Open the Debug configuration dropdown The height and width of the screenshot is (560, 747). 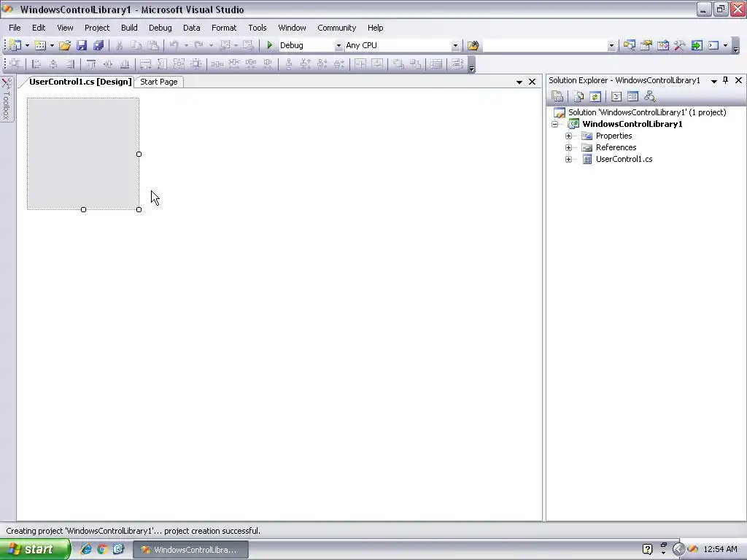338,46
